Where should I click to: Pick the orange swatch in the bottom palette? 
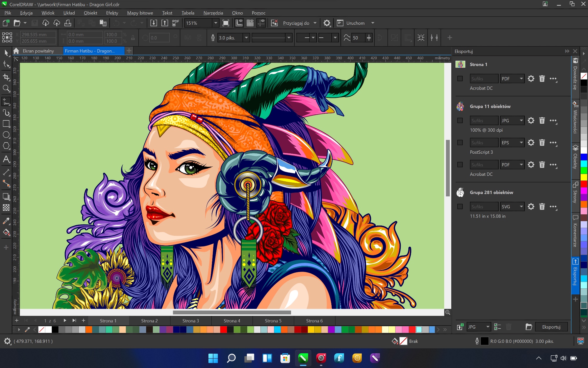click(x=89, y=329)
